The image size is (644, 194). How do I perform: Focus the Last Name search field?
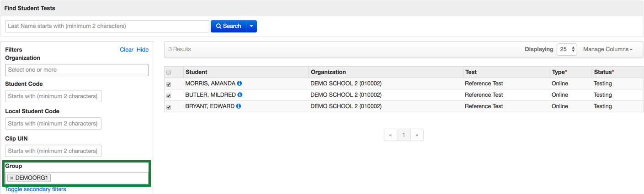[107, 26]
